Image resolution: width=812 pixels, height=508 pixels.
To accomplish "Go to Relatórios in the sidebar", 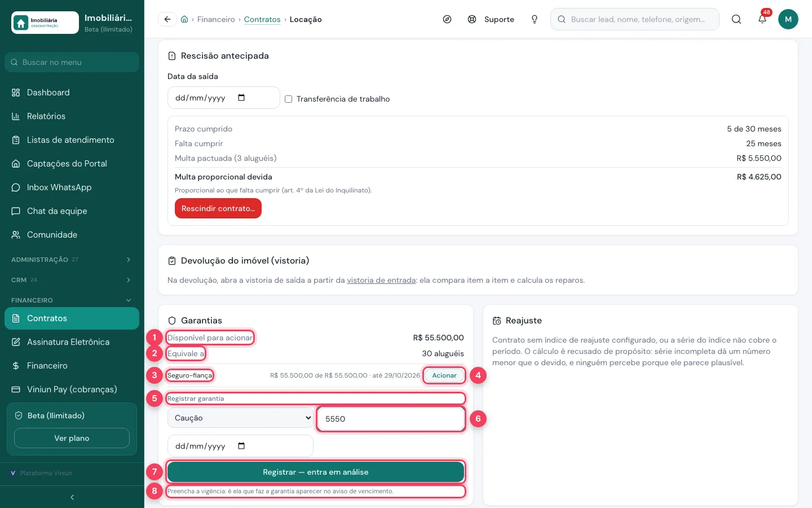I will 72,116.
